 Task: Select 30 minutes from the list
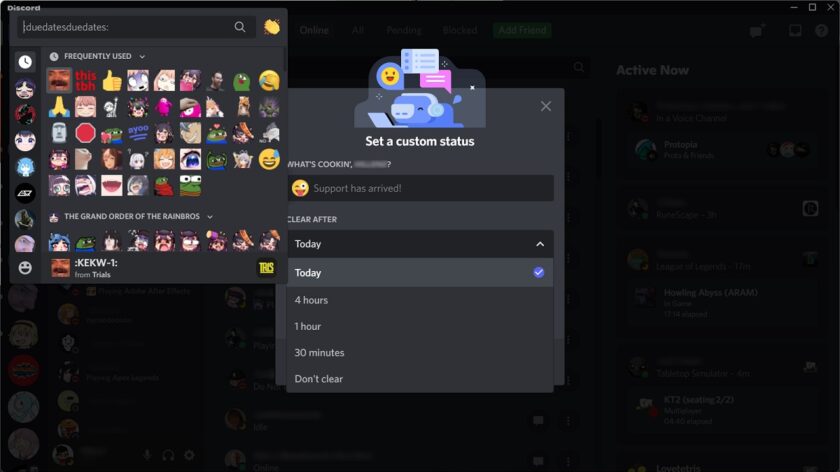[x=419, y=353]
